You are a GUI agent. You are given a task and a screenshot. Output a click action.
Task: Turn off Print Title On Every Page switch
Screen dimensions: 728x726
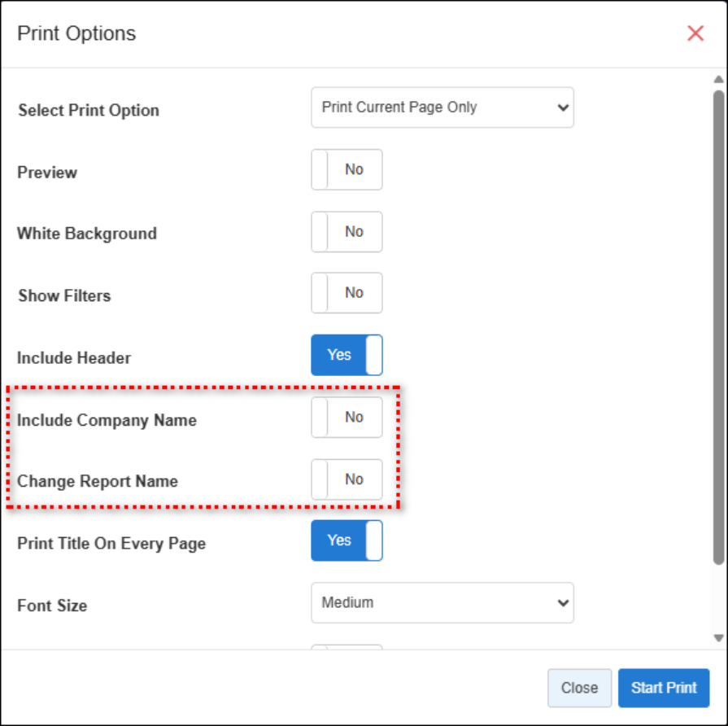click(347, 540)
